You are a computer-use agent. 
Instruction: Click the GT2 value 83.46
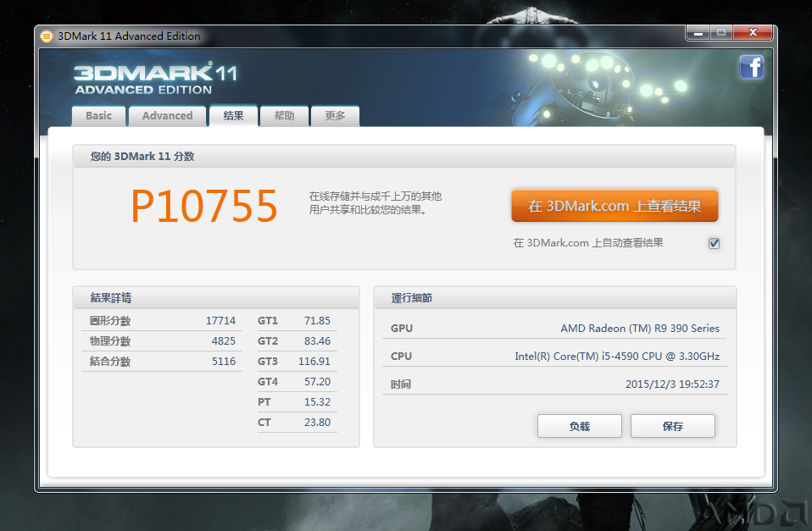(317, 341)
